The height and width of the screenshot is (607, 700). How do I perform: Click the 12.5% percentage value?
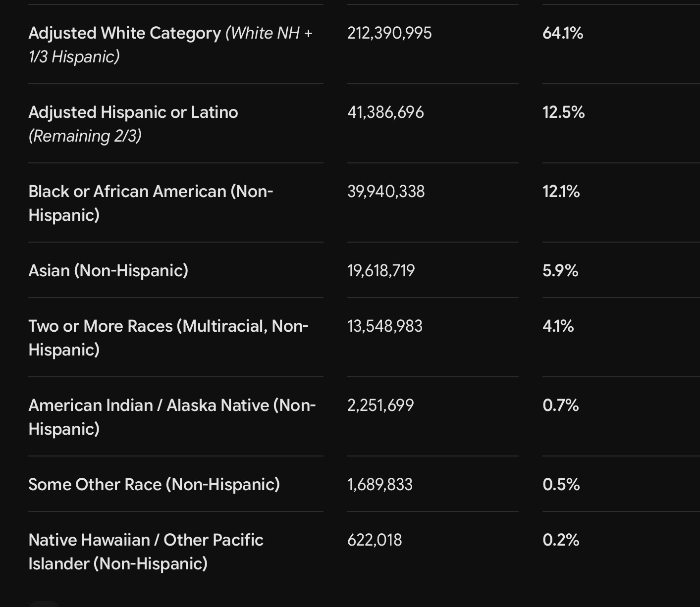click(x=564, y=112)
